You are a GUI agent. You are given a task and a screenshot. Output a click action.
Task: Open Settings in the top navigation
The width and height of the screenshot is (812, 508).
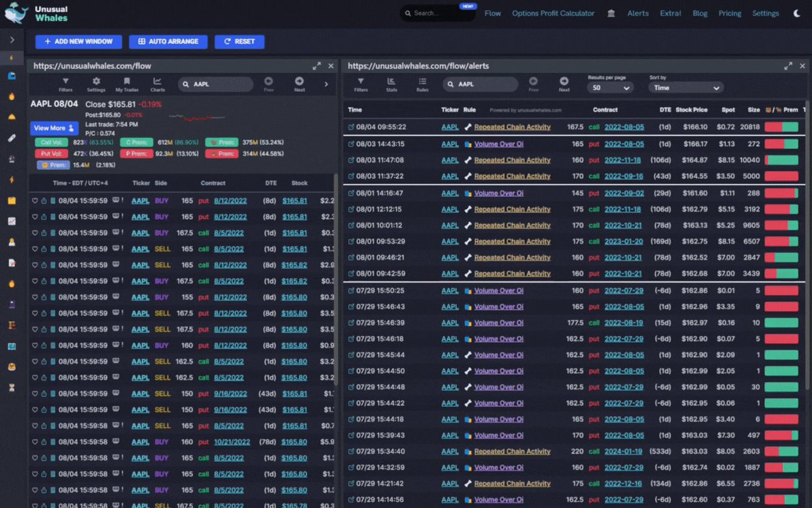coord(765,14)
